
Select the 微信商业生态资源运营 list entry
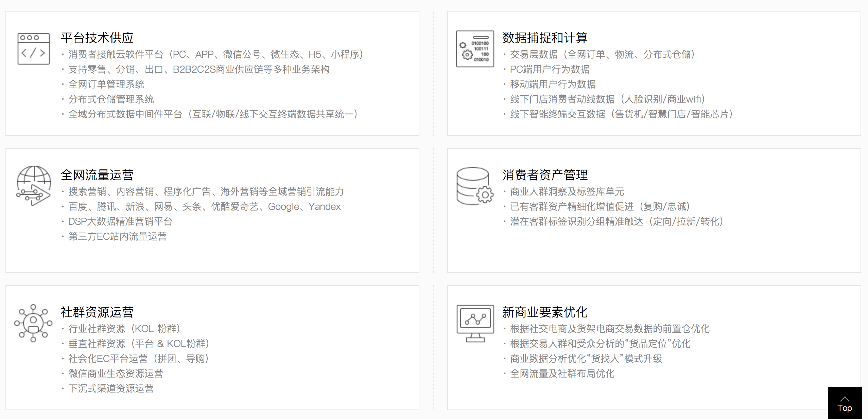pyautogui.click(x=116, y=374)
